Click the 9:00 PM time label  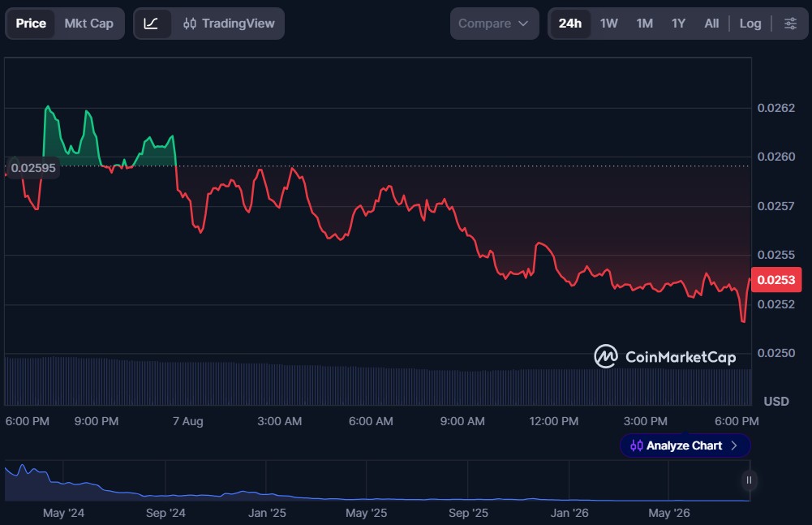(x=97, y=421)
